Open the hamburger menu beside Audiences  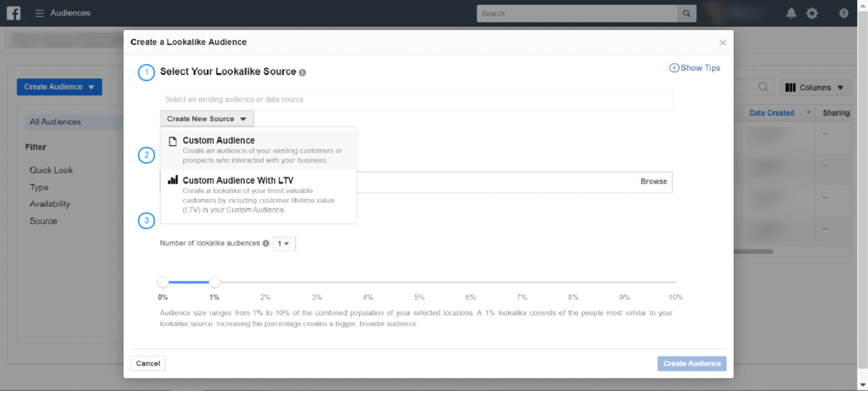tap(40, 13)
